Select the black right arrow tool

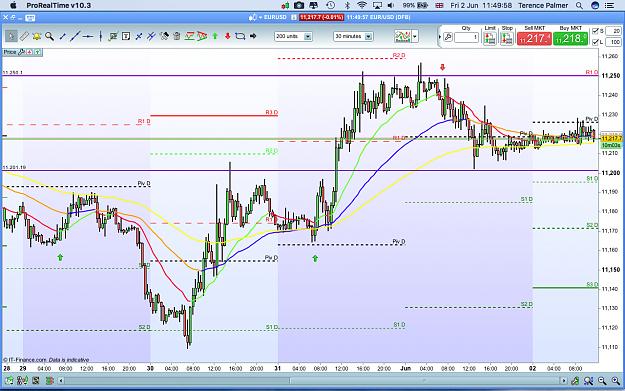253,36
